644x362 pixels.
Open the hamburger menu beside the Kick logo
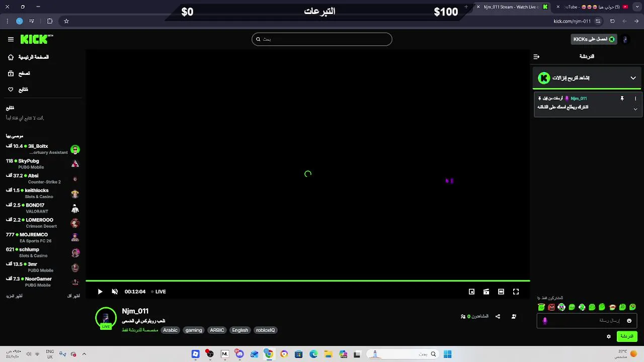11,39
